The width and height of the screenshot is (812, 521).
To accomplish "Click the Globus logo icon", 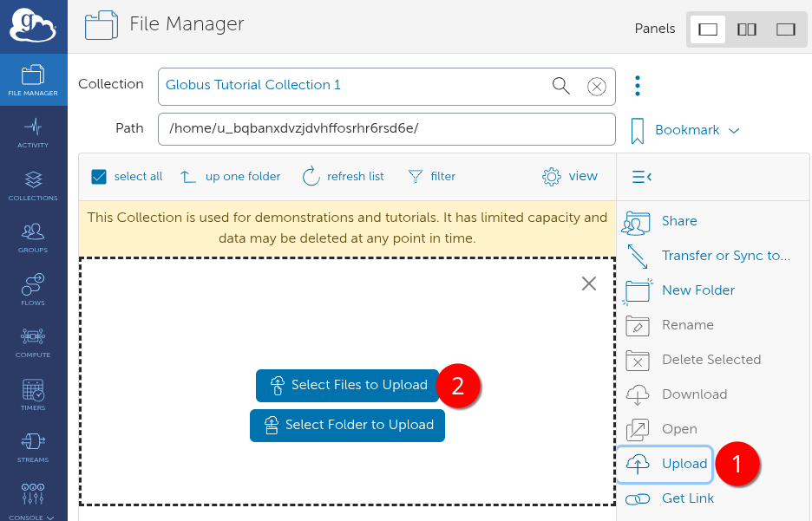I will point(33,26).
